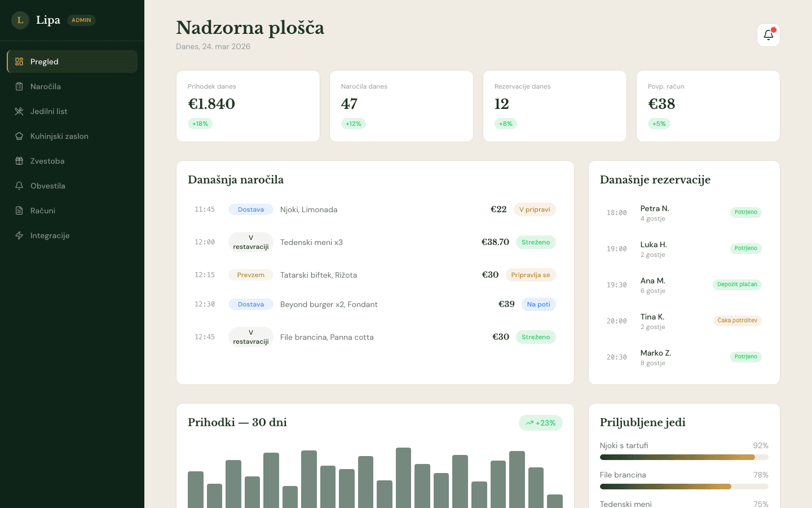Click Depozit plačan badge for Ana M.
The image size is (812, 508).
click(x=737, y=284)
